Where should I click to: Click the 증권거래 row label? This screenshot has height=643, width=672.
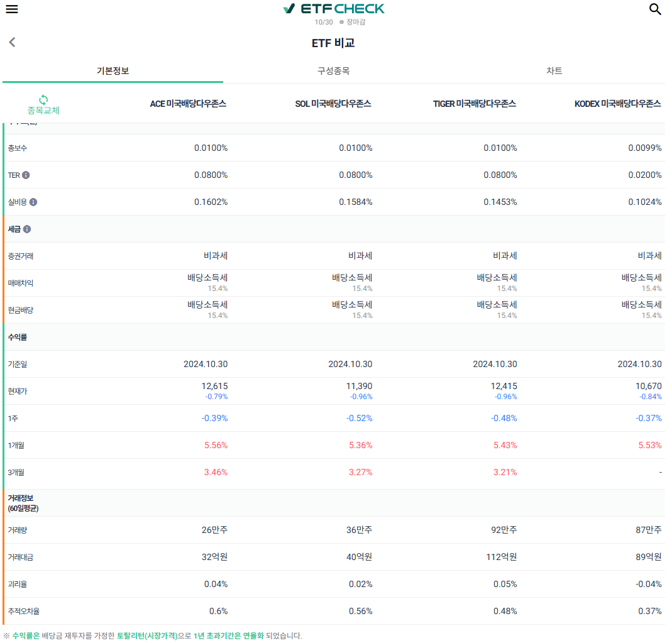[x=21, y=256]
